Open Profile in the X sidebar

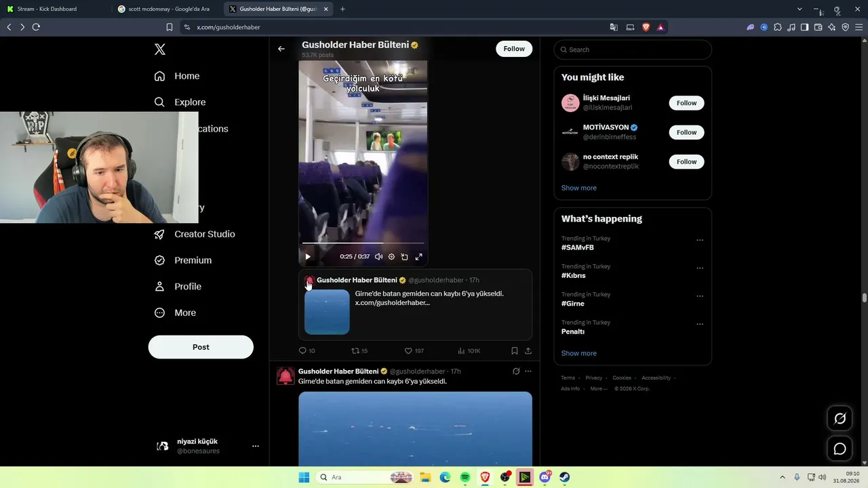pos(178,287)
